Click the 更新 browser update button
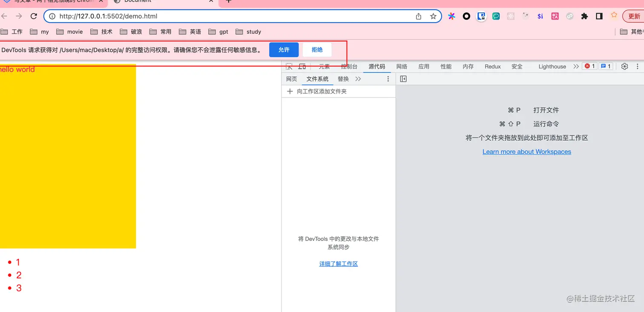The height and width of the screenshot is (312, 644). (x=633, y=16)
